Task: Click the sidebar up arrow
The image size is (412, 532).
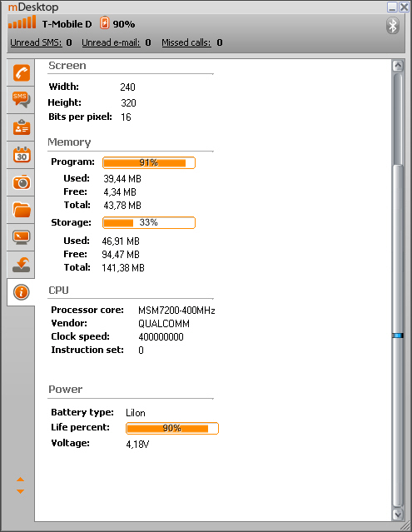Action: (20, 480)
